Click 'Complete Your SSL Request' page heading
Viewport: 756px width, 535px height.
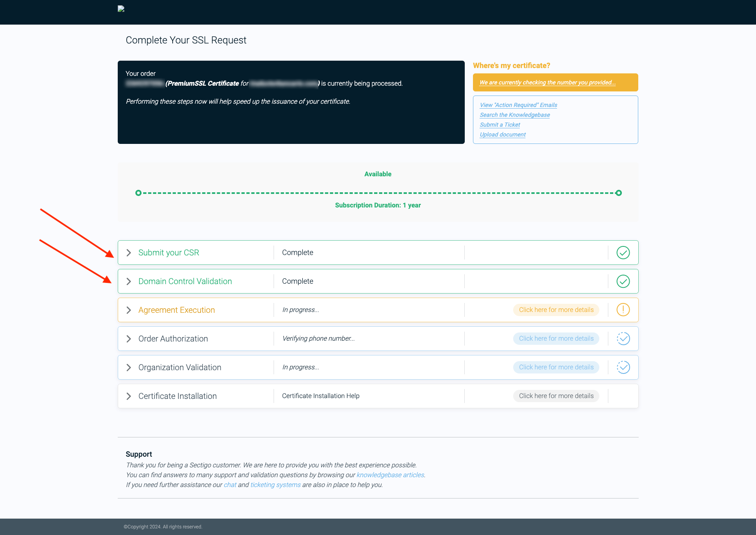coord(186,40)
